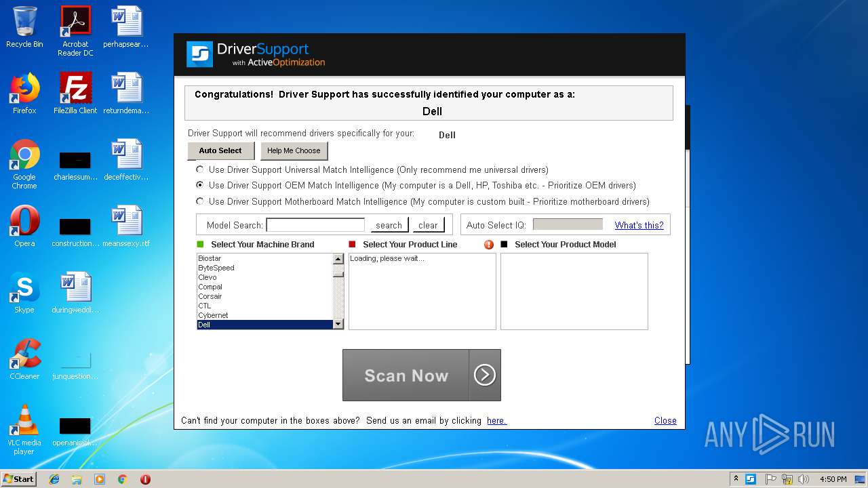Select Clevo in the brand list

(x=264, y=277)
